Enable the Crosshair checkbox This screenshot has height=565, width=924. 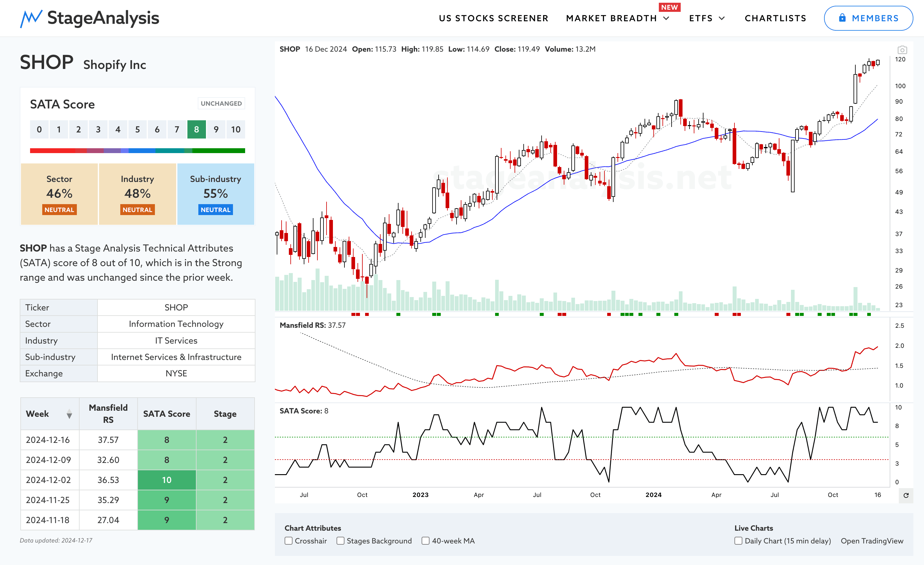(x=288, y=541)
